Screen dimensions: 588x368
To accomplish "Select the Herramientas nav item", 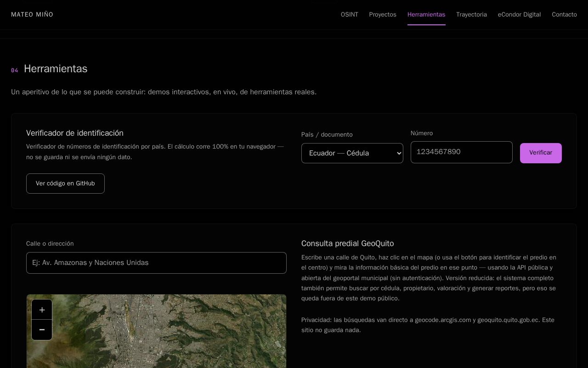I will (426, 15).
